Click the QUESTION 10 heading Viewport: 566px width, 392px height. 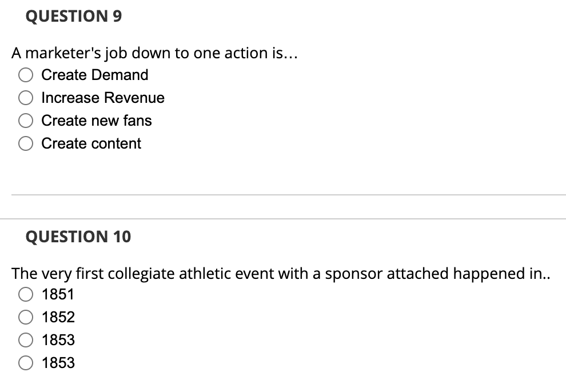click(x=78, y=236)
